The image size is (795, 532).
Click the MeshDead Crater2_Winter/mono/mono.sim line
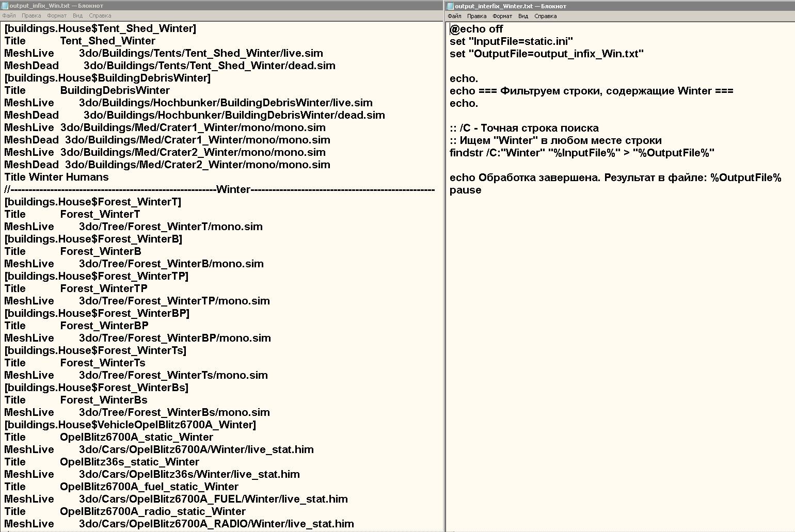pyautogui.click(x=167, y=165)
